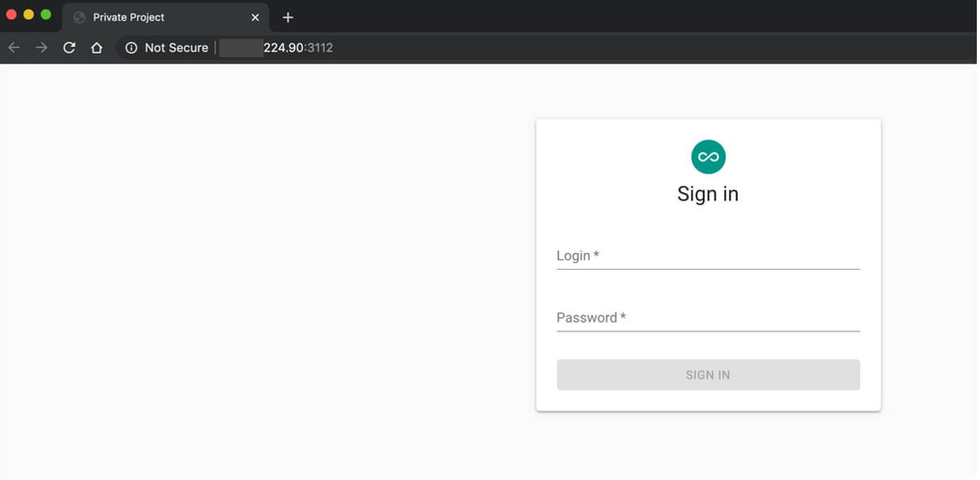This screenshot has width=980, height=480.
Task: Click the forward navigation arrow
Action: tap(41, 47)
